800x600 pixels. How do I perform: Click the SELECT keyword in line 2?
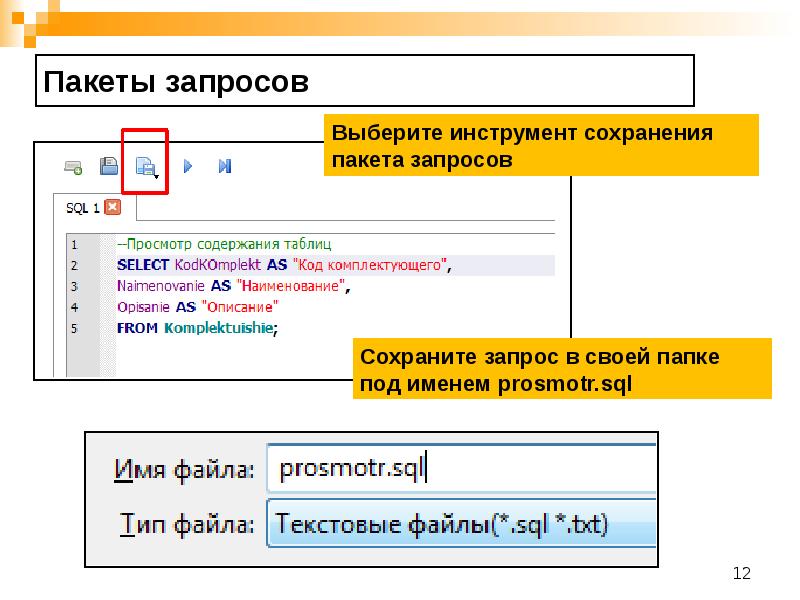pyautogui.click(x=143, y=265)
